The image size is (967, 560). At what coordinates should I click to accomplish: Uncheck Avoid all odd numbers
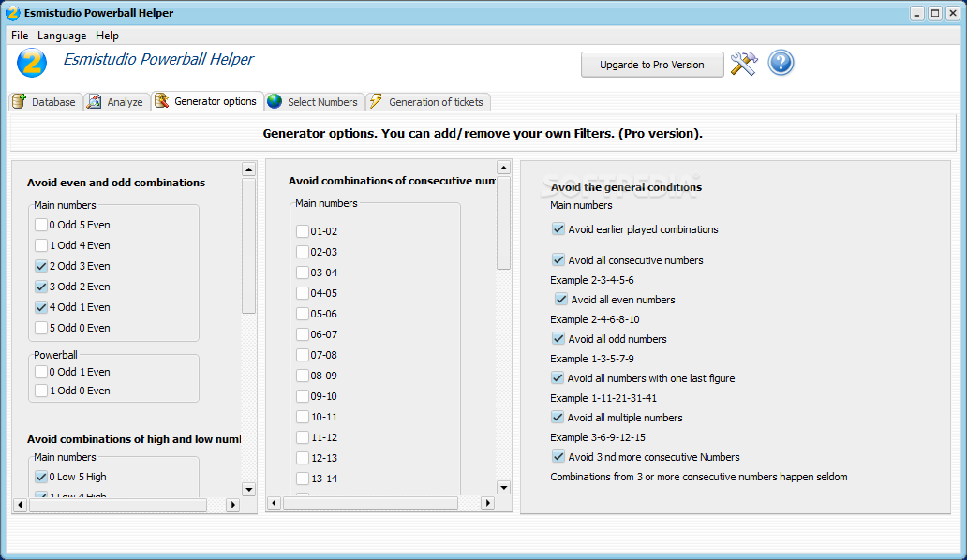[558, 339]
